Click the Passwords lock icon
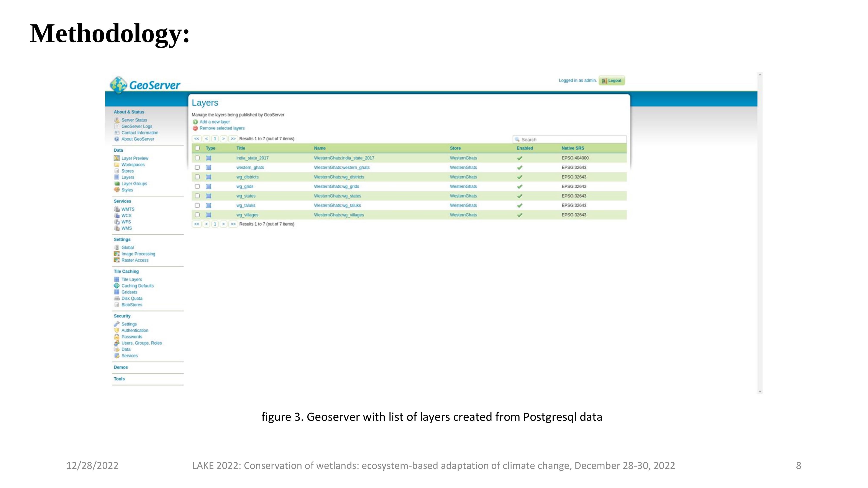This screenshot has height=488, width=868. tap(116, 337)
